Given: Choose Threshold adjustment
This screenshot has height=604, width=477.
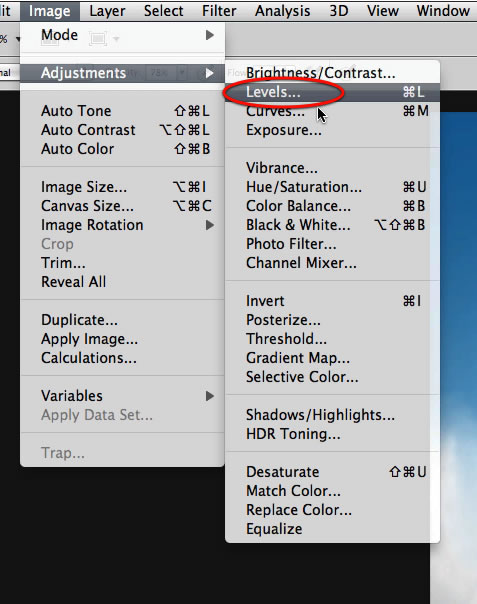Looking at the screenshot, I should tap(333, 339).
